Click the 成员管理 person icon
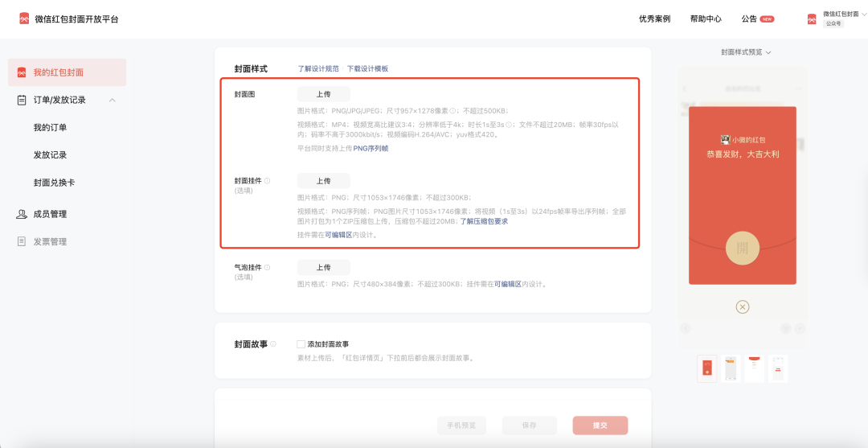Viewport: 868px width, 448px height. (22, 214)
